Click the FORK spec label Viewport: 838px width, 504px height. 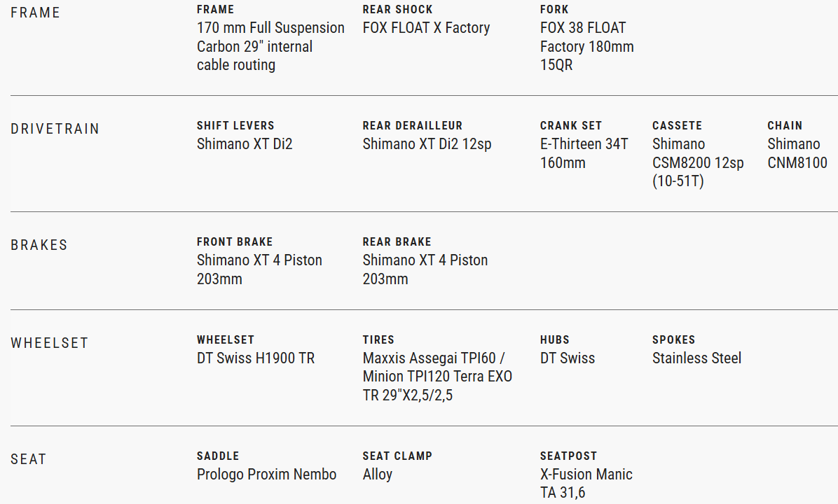click(x=554, y=10)
